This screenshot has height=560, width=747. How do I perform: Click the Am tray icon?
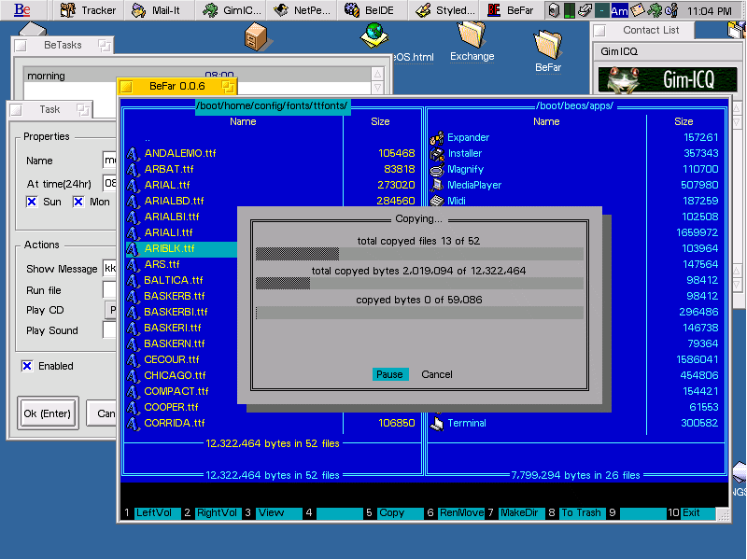pos(619,10)
